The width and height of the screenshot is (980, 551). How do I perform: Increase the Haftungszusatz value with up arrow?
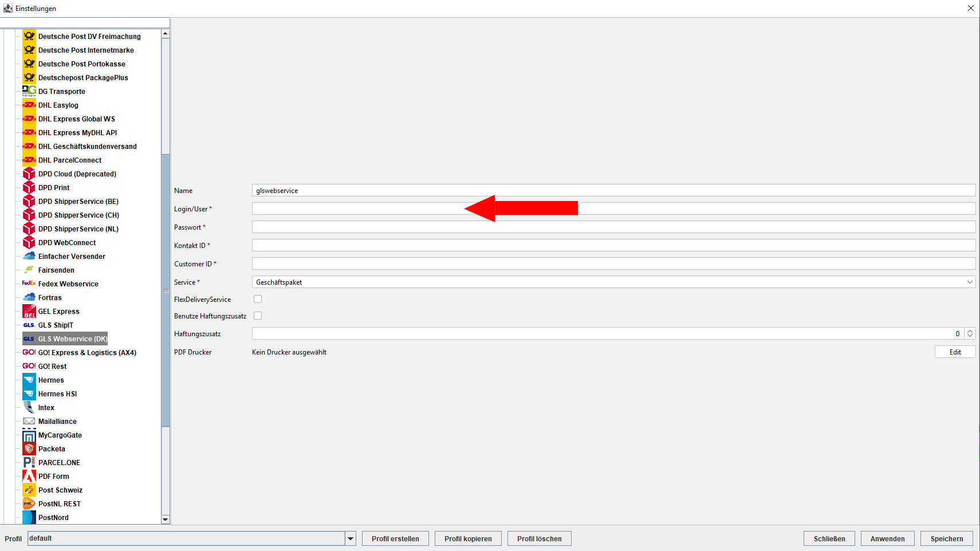coord(970,330)
